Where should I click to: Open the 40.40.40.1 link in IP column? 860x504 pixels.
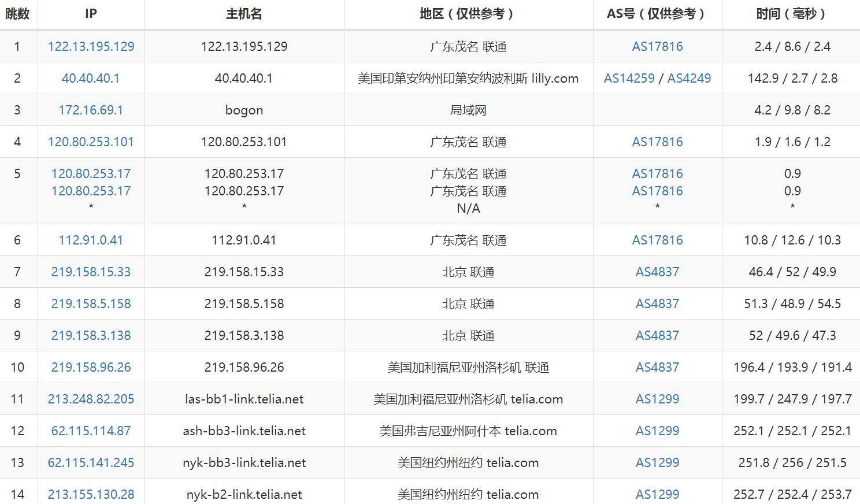[x=91, y=78]
